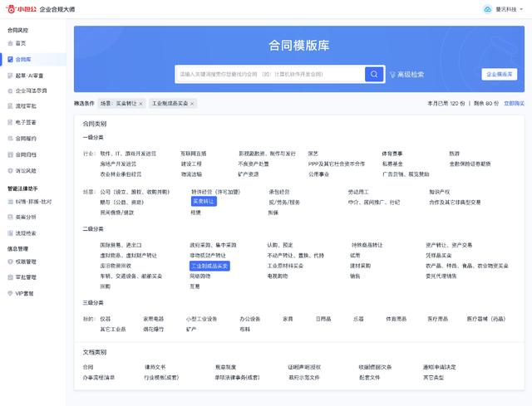Open the account dropdown arrow at top right
This screenshot has width=532, height=406.
521,9
